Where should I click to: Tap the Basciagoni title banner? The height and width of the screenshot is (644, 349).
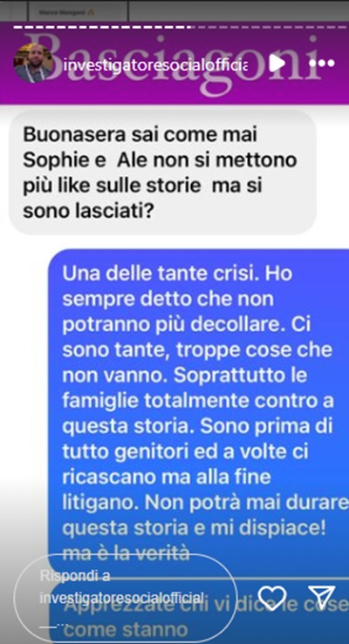coord(174,64)
